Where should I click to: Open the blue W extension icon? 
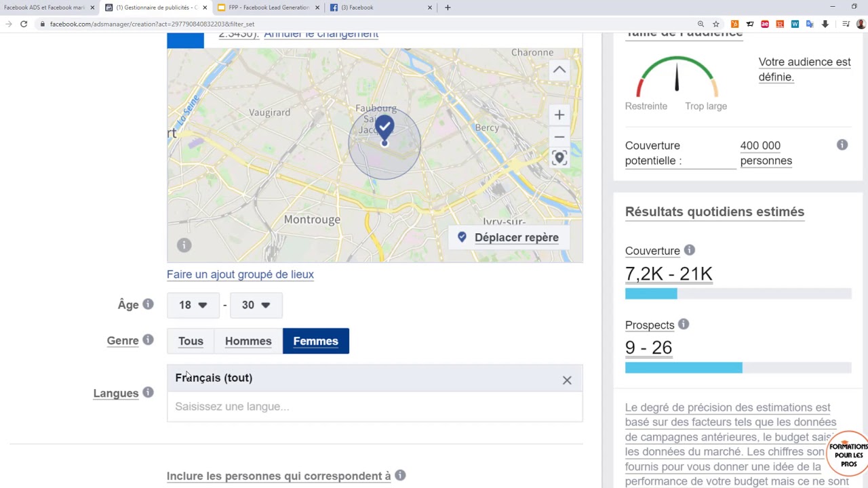tap(795, 24)
